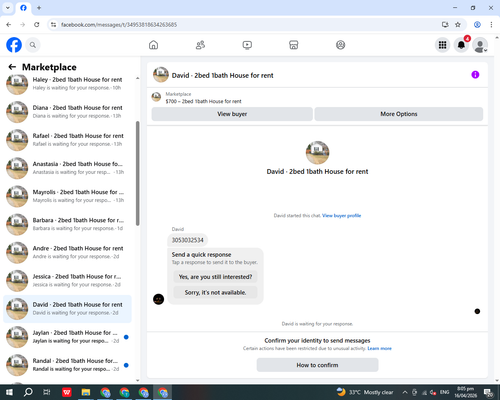The height and width of the screenshot is (400, 500).
Task: Select the Facebook browser tab
Action: tap(23, 8)
